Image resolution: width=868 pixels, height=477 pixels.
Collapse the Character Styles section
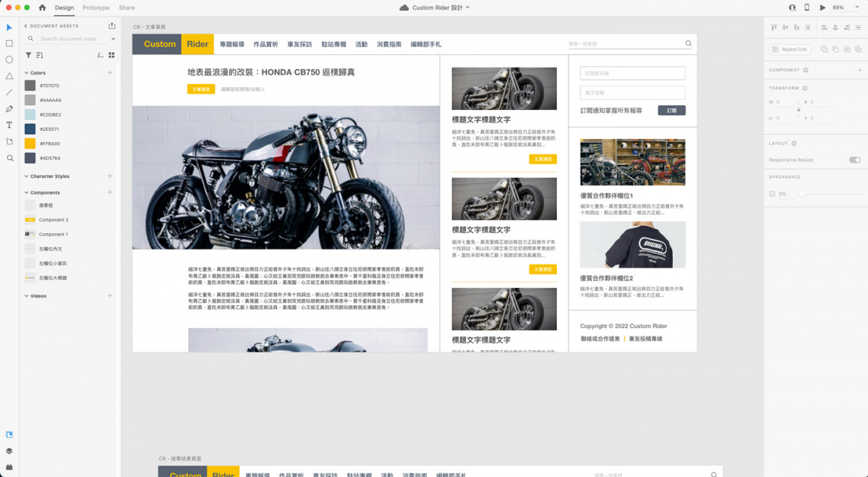(26, 177)
